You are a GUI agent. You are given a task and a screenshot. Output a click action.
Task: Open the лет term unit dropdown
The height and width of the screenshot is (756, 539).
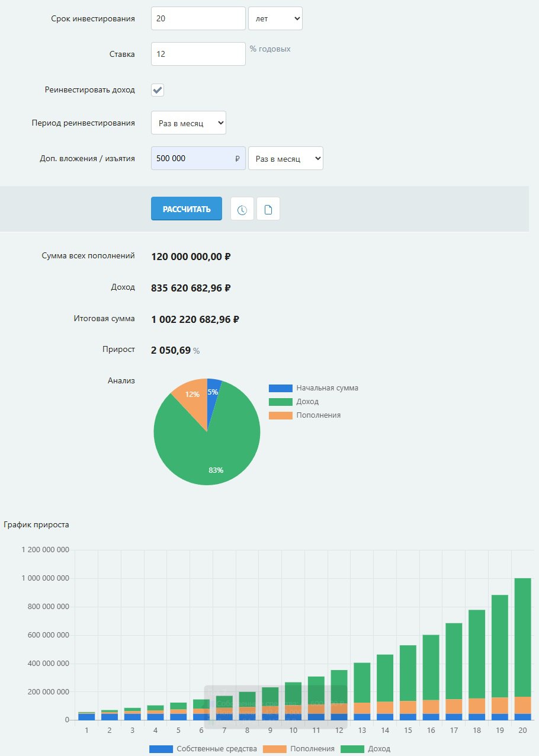click(x=275, y=18)
